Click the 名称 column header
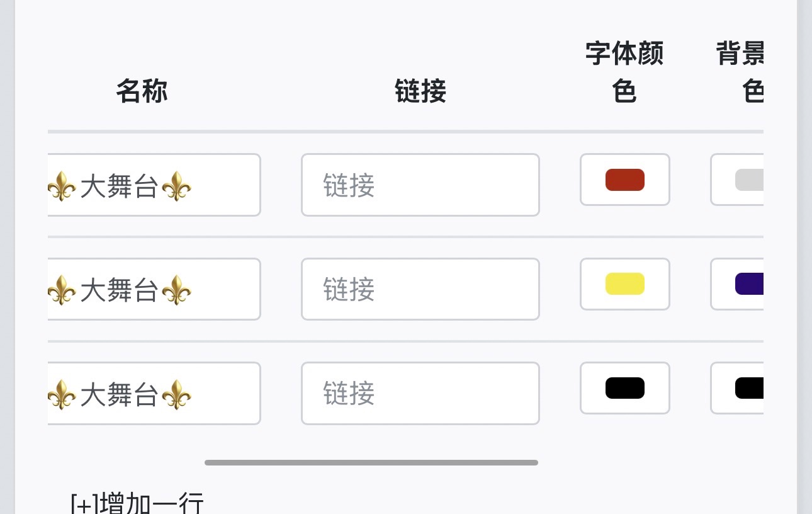The image size is (812, 514). pos(142,92)
